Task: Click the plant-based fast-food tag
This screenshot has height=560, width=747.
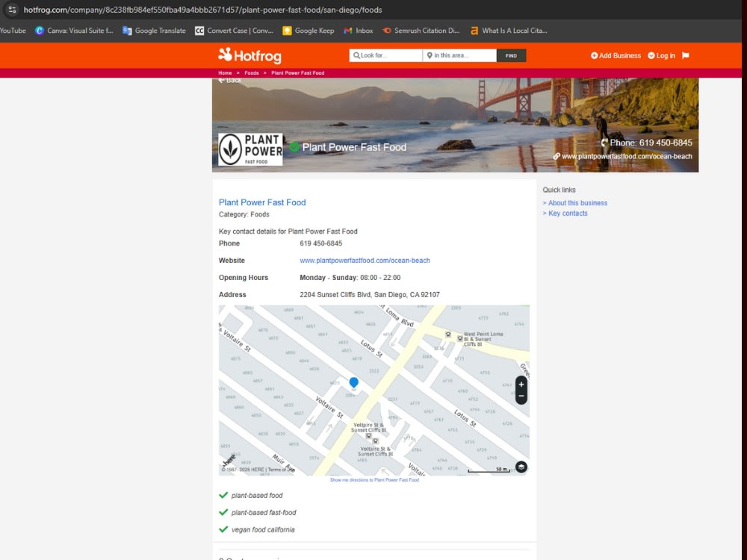Action: [x=264, y=512]
